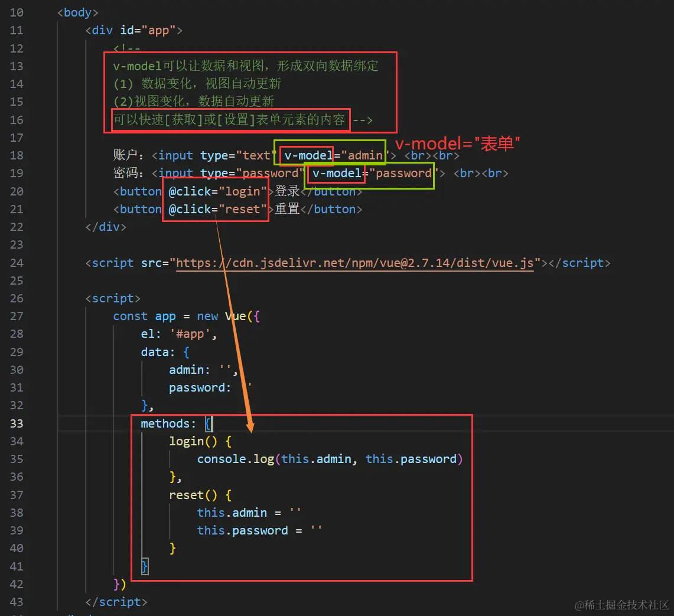Click 'admin:' property in data object
This screenshot has width=674, height=616.
click(189, 370)
